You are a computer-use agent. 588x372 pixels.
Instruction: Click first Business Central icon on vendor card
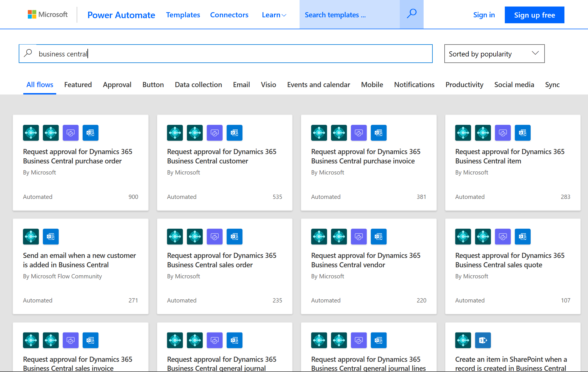pyautogui.click(x=319, y=237)
